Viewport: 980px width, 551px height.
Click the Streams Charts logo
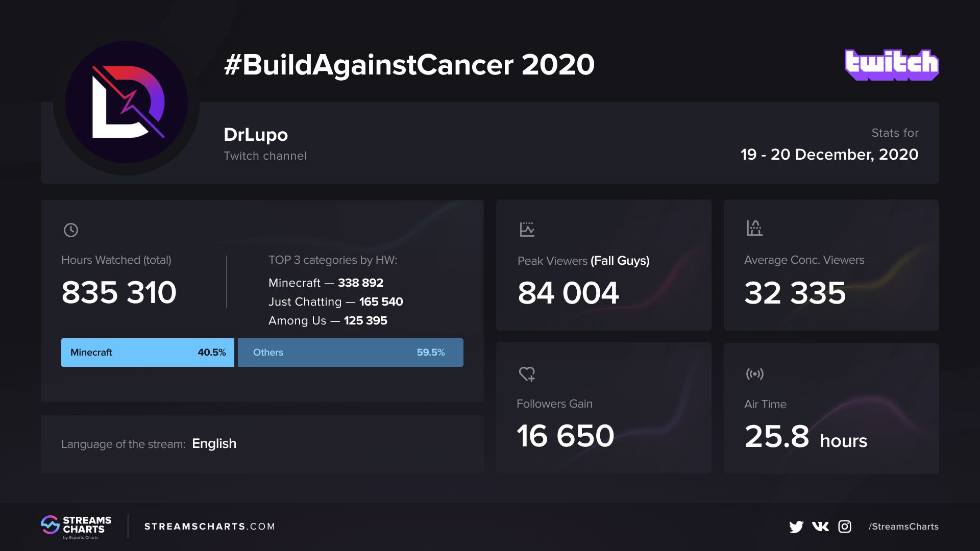pos(76,527)
